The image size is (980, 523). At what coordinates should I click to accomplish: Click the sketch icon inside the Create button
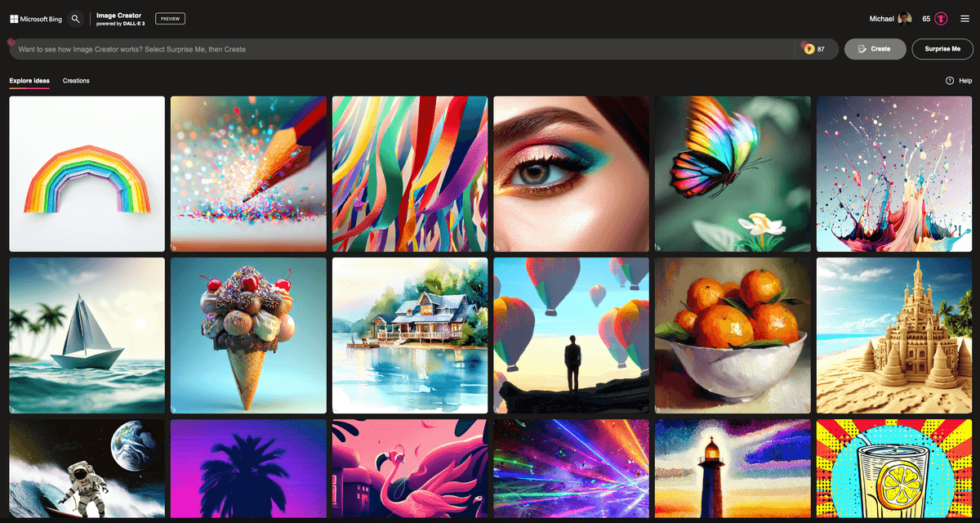point(863,49)
